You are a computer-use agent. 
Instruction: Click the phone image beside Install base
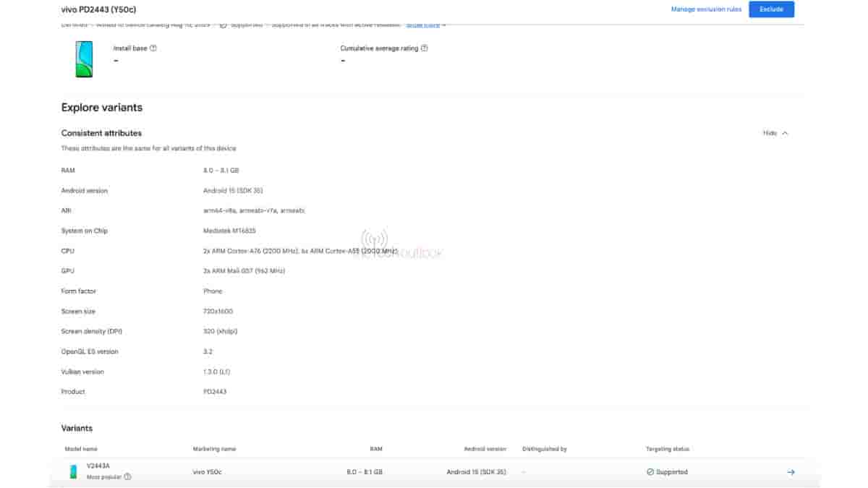pyautogui.click(x=84, y=59)
